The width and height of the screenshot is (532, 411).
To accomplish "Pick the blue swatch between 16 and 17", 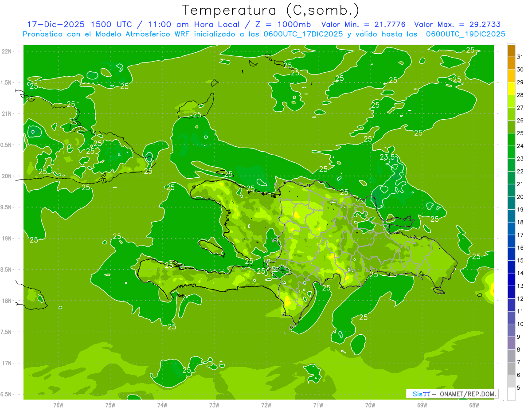I will tap(511, 241).
